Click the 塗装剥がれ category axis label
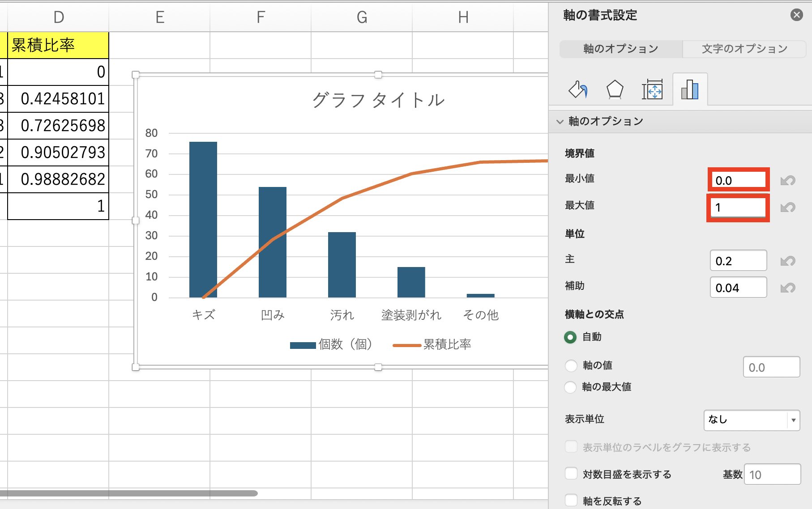The image size is (812, 509). coord(411,315)
